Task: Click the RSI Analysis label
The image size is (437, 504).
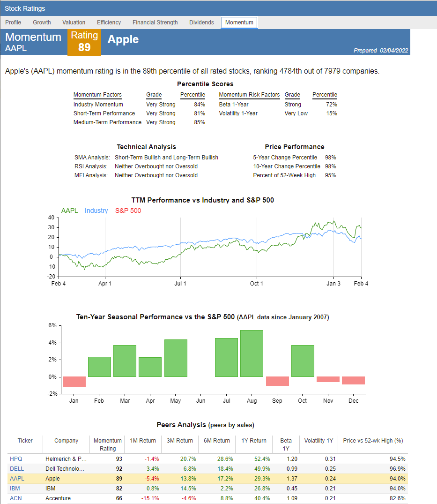Action: tap(91, 166)
